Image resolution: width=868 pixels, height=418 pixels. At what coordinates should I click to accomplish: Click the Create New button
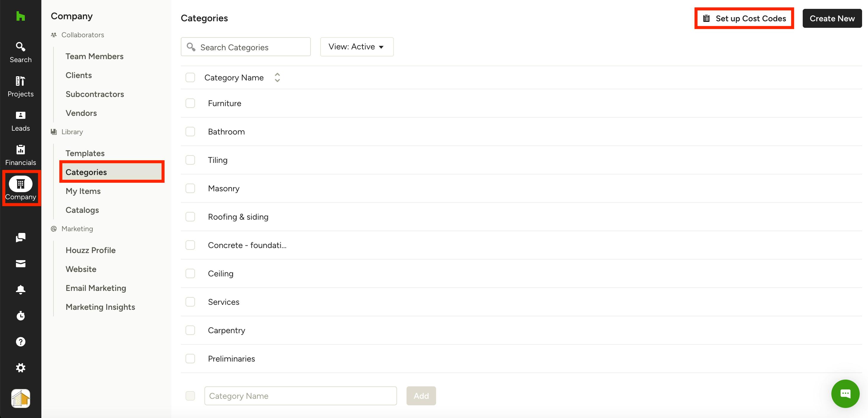(832, 19)
